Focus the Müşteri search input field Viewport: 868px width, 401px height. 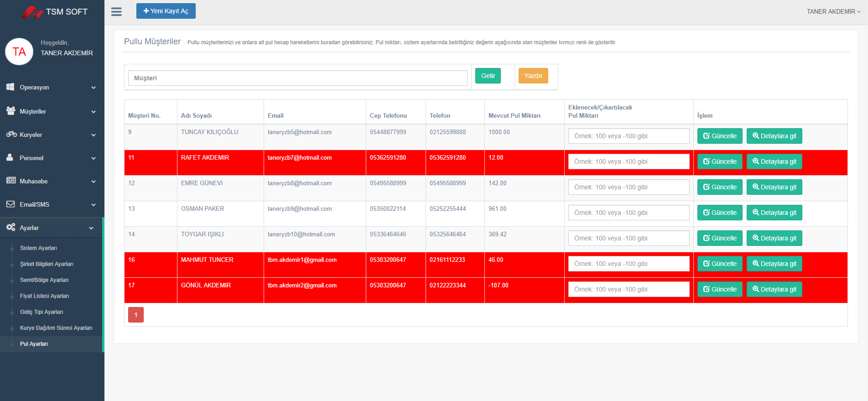pos(297,78)
